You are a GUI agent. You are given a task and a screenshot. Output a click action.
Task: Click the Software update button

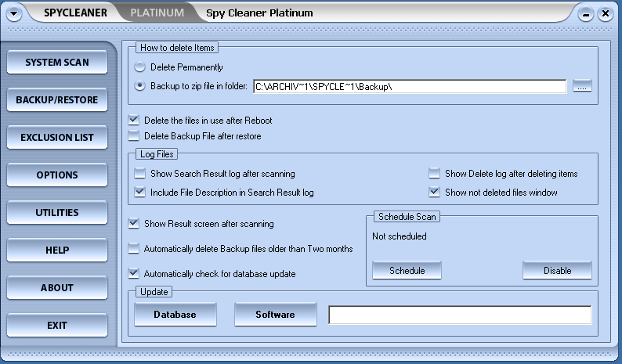pos(275,315)
